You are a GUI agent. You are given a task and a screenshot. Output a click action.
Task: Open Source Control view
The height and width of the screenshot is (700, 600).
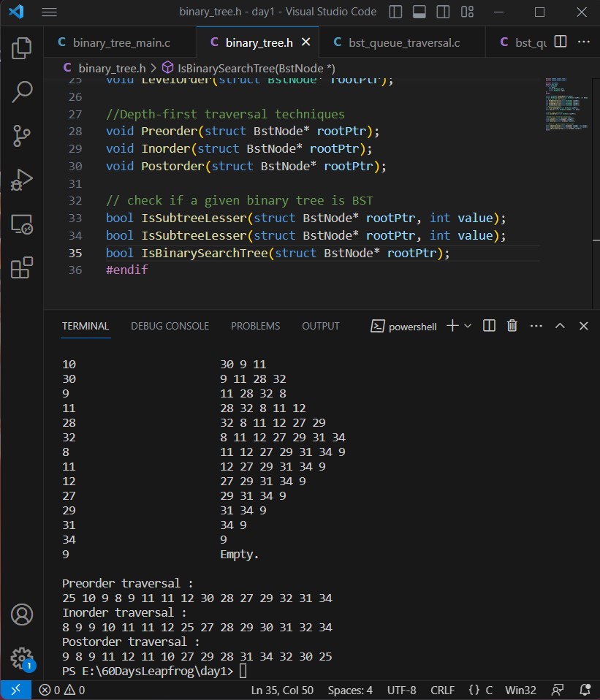(21, 136)
